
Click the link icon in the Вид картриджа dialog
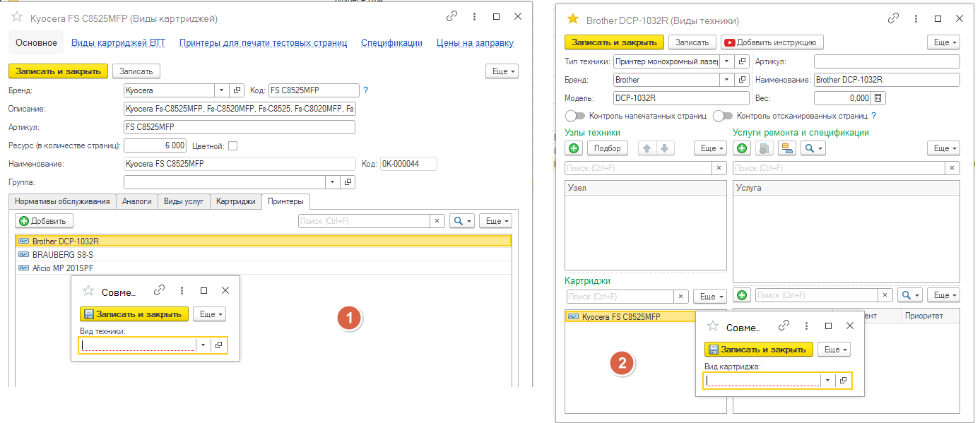click(x=784, y=326)
